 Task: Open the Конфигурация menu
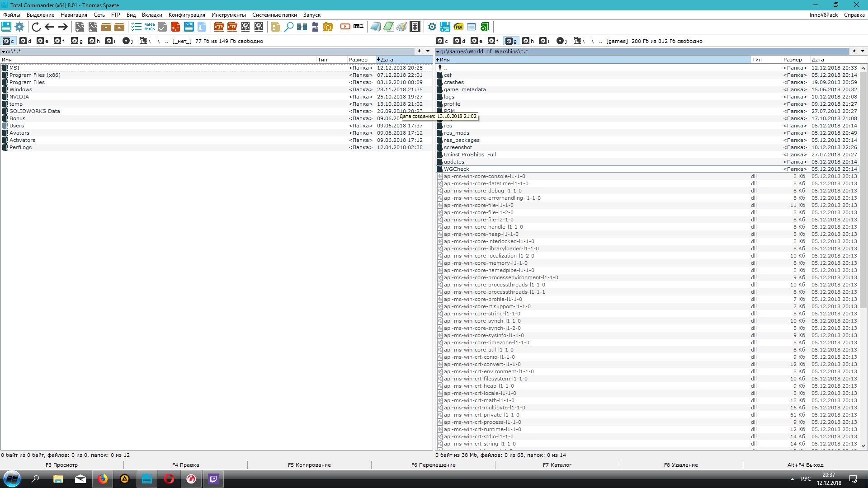(187, 15)
